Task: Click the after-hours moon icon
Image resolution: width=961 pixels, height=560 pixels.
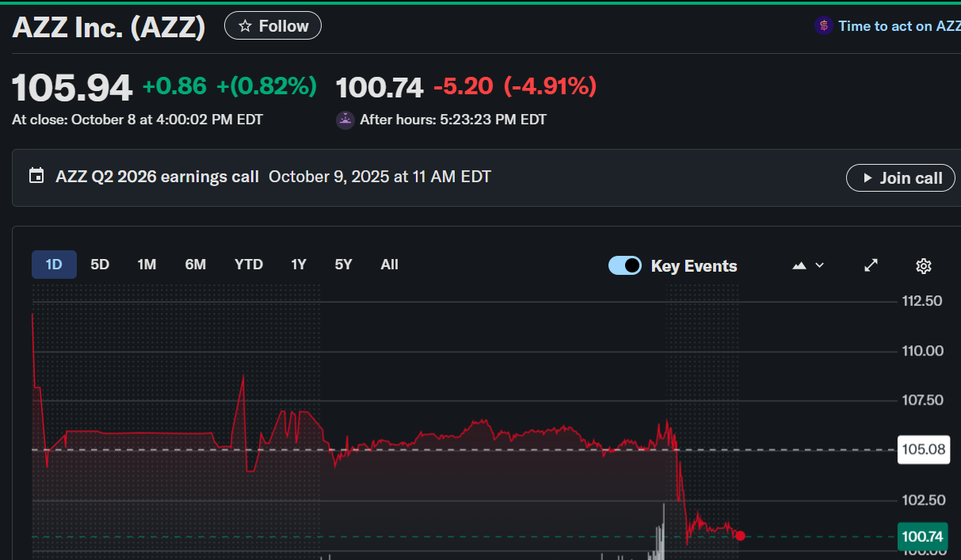Action: (x=345, y=120)
